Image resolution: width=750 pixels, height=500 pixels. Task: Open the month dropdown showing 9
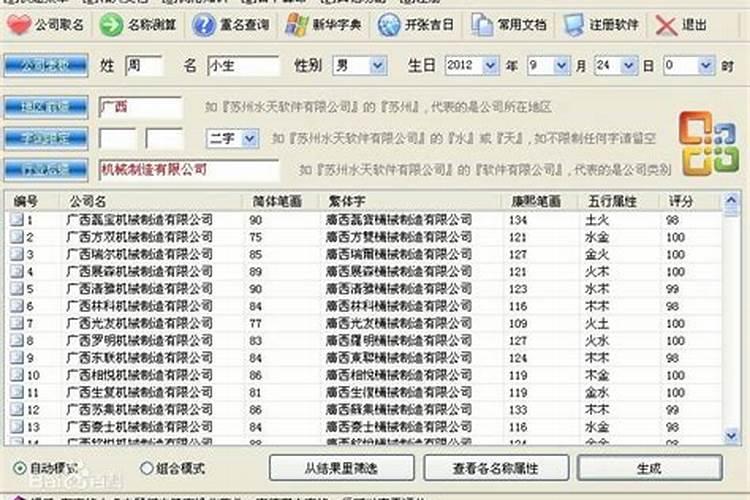(548, 65)
